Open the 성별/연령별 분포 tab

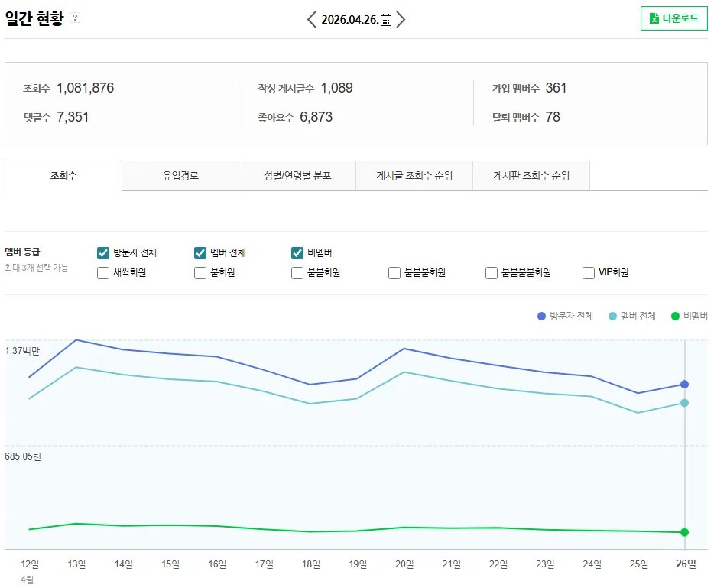point(297,176)
